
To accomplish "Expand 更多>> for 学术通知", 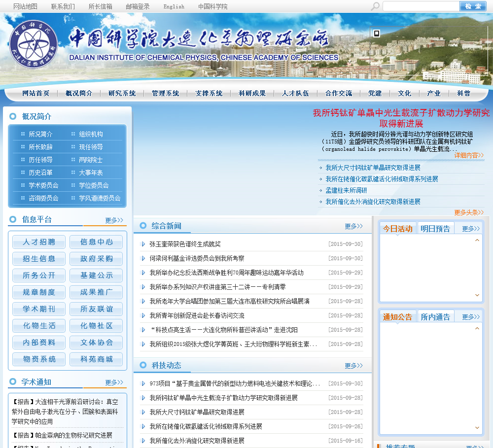I will (x=114, y=382).
